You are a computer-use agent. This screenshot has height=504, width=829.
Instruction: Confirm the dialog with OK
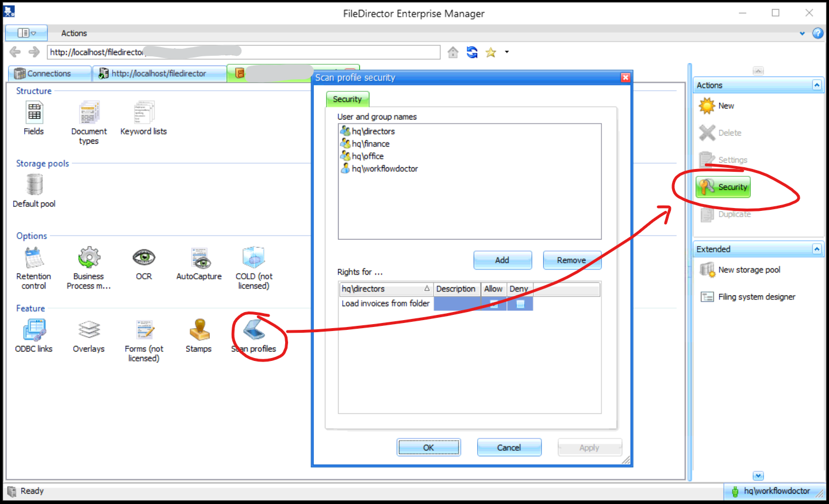[428, 447]
